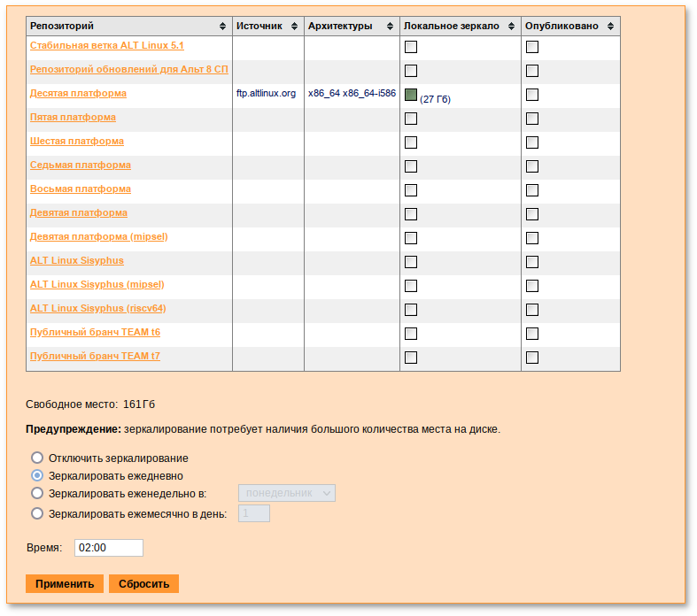Sort by Локальное зеркало column arrows

512,27
